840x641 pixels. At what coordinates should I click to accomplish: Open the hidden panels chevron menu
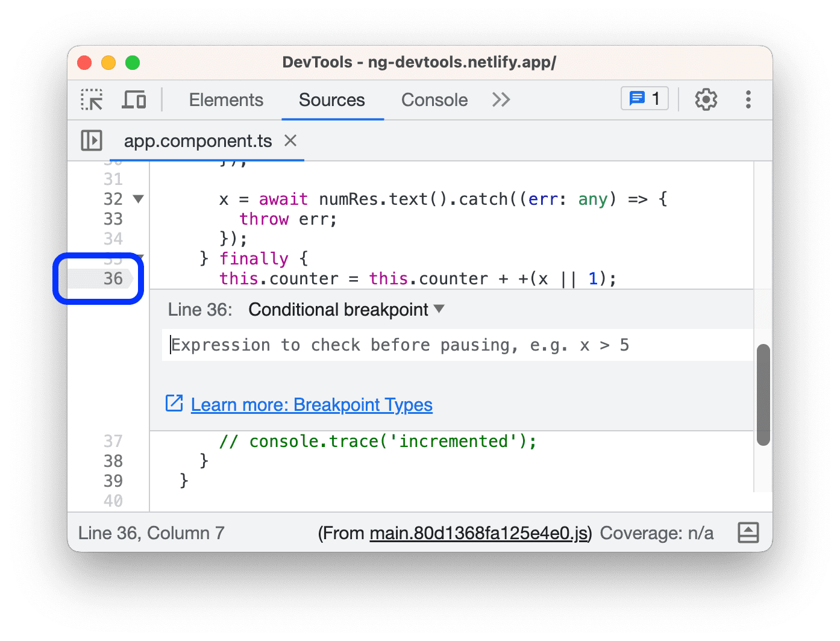pyautogui.click(x=501, y=99)
